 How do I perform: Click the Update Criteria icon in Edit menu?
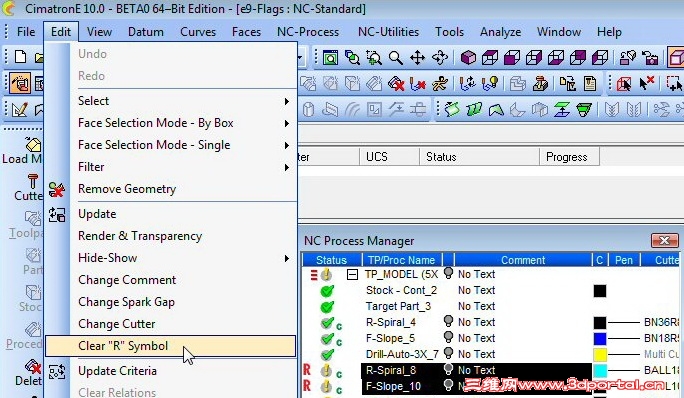pyautogui.click(x=57, y=371)
